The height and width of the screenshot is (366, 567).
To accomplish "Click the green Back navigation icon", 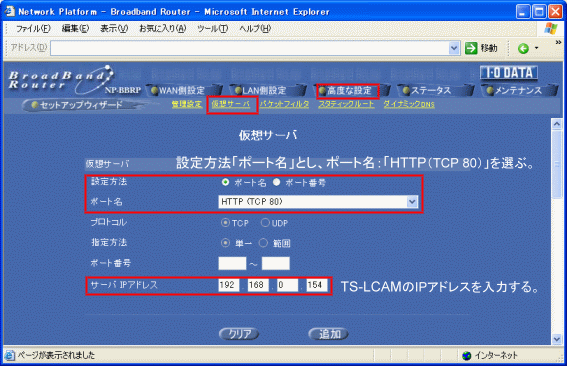I will (523, 48).
